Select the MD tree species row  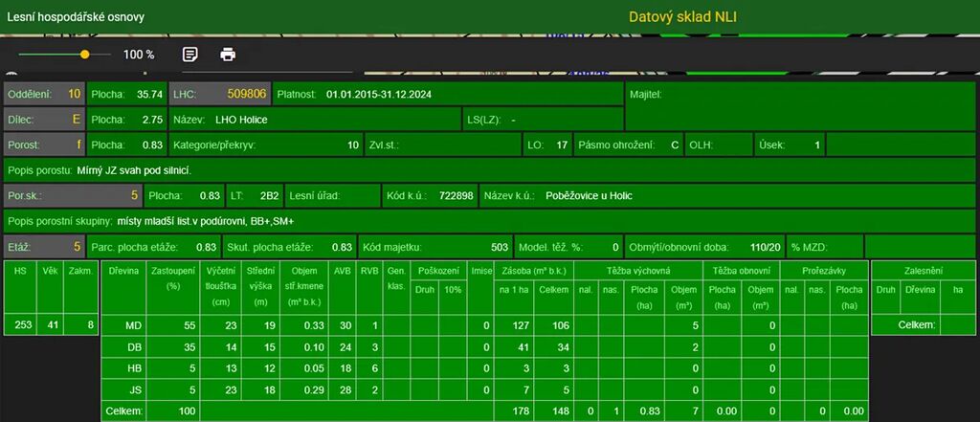point(134,325)
